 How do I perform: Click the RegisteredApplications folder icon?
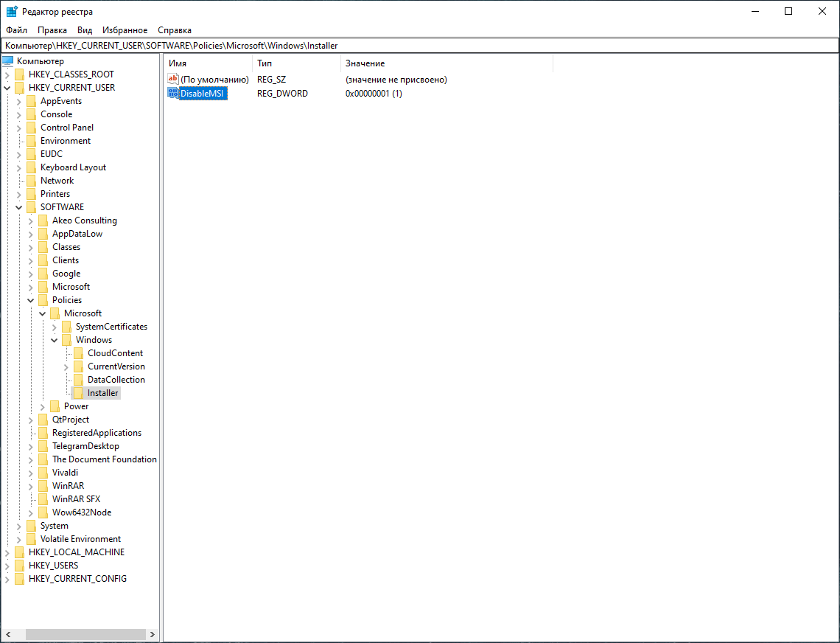43,433
